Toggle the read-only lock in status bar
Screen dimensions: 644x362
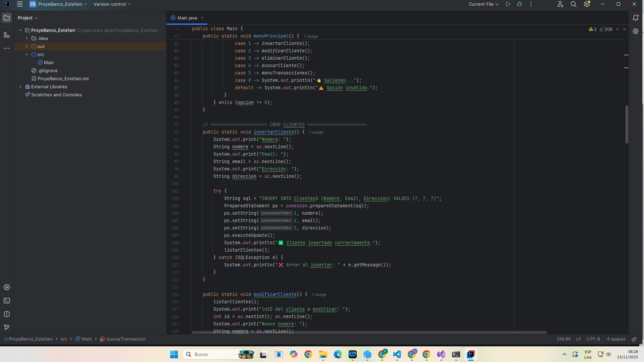tap(634, 339)
